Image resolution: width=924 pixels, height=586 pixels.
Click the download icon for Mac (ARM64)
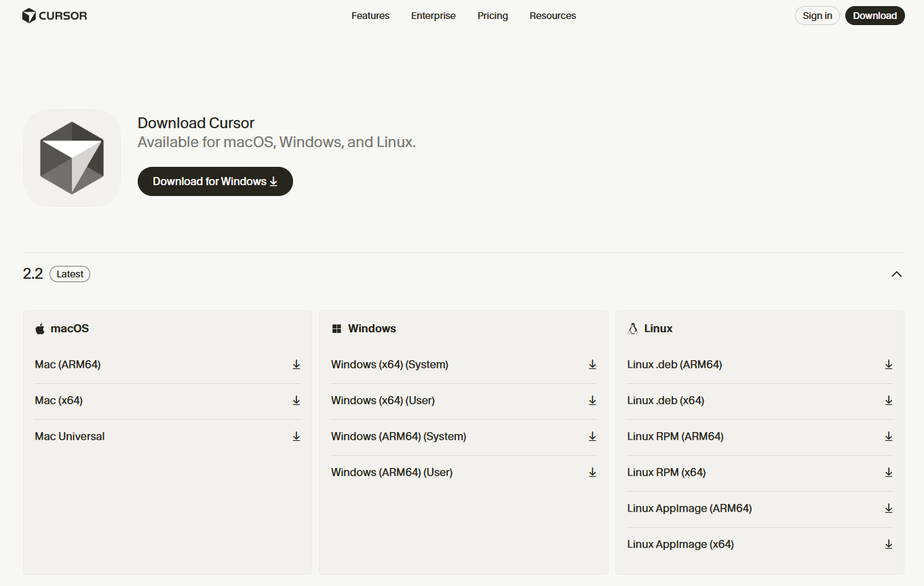(296, 365)
